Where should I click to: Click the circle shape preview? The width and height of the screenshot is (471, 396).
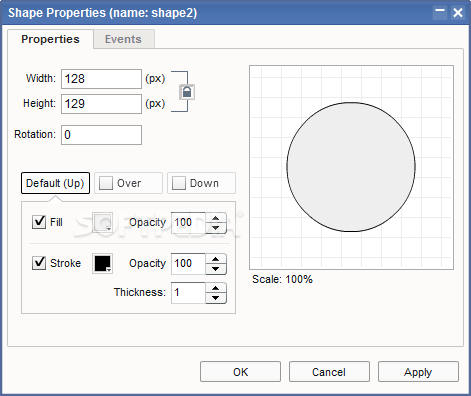[351, 167]
